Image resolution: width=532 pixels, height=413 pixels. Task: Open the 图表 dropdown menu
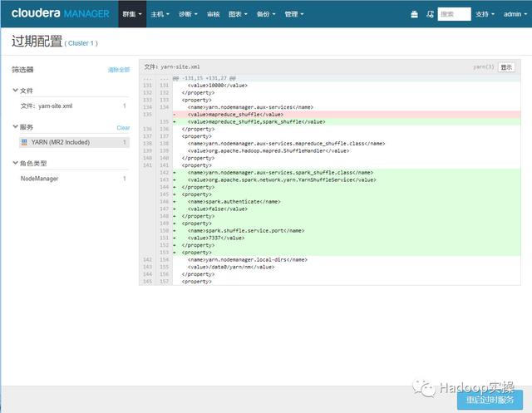click(238, 14)
